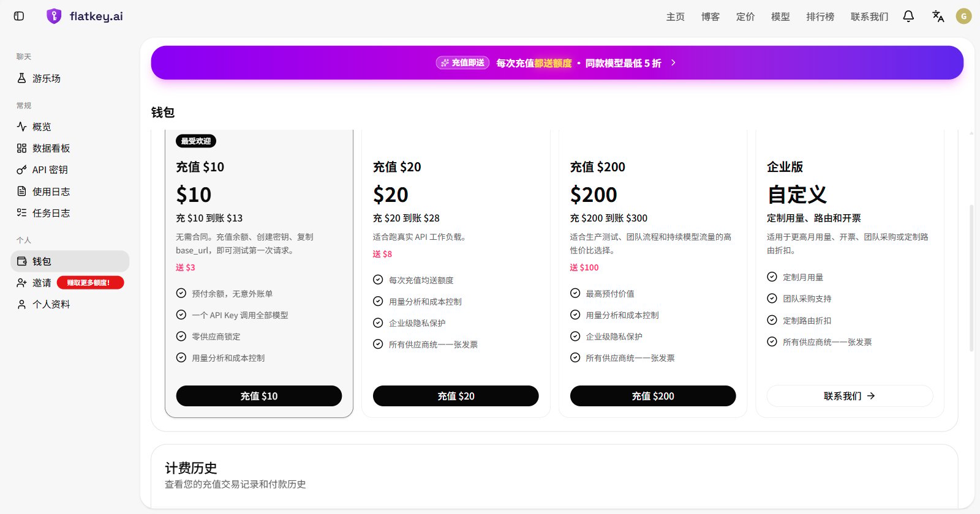
Task: Click the 计费历史 heading
Action: click(x=191, y=468)
